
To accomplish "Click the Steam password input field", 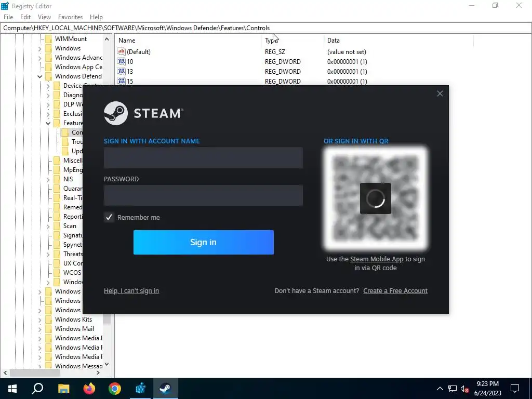I will pos(203,195).
